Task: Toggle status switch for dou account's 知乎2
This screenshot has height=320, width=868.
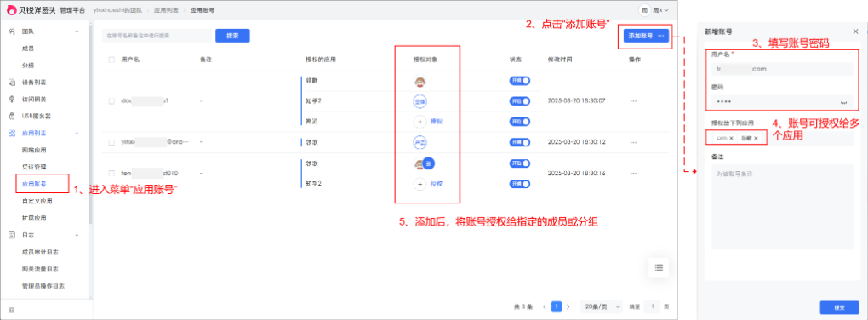Action: (x=520, y=101)
